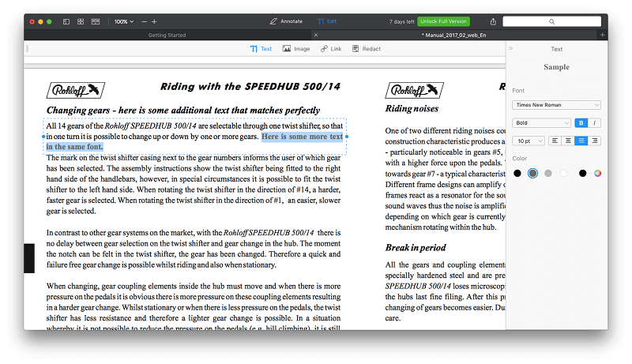Align text right
Screen dimensions: 632x364
point(595,141)
